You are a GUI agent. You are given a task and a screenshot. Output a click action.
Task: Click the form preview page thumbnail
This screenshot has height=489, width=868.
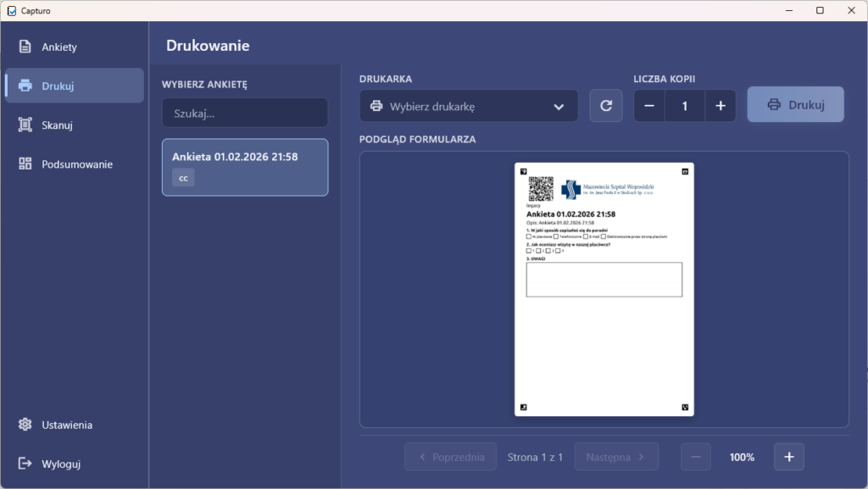point(604,289)
